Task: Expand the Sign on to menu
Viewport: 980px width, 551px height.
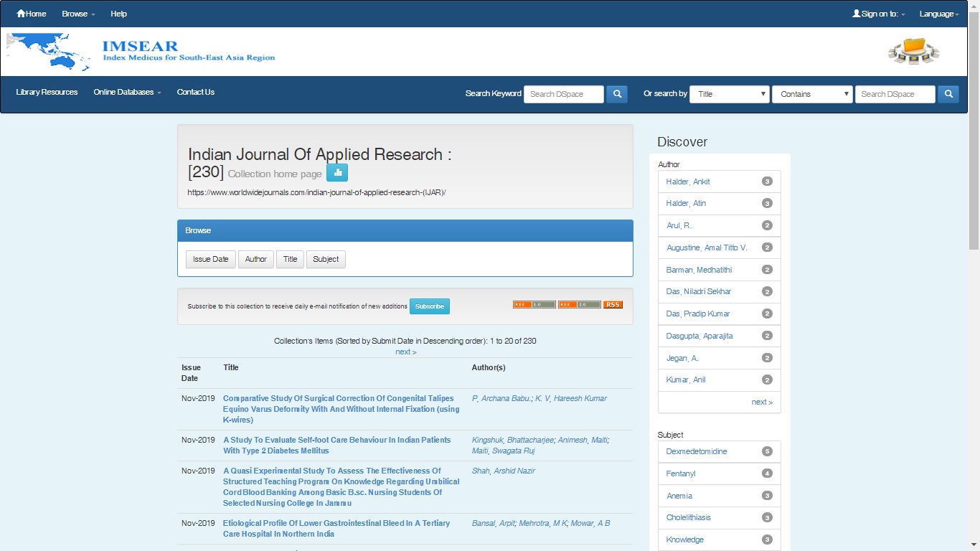Action: 879,14
